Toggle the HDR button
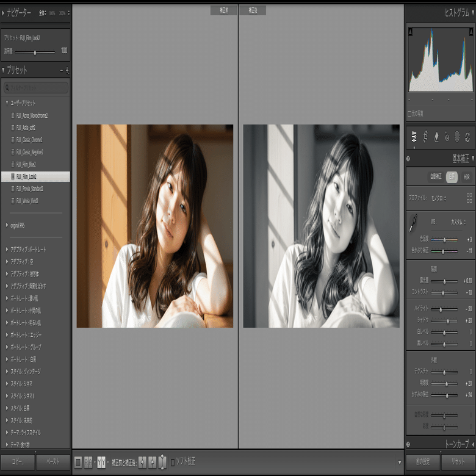Screen dimensions: 476x476 (x=467, y=177)
